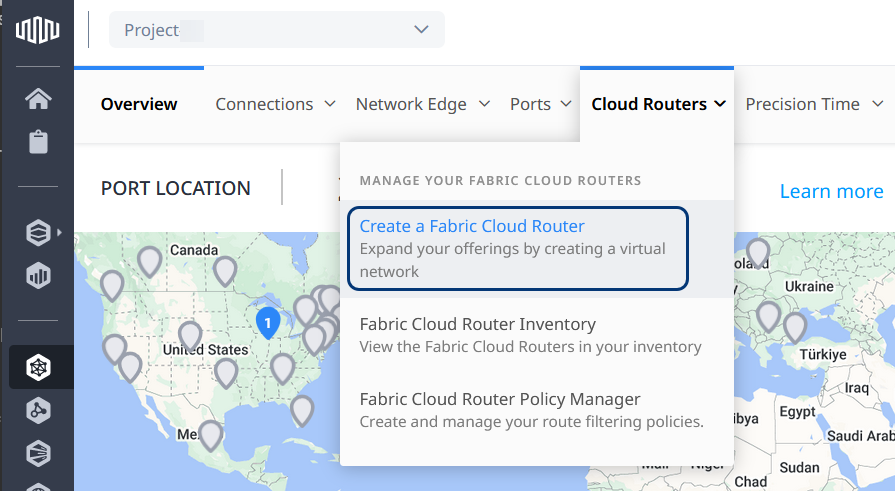Open the bar chart hexagon sidebar icon
The height and width of the screenshot is (491, 895).
(x=38, y=276)
